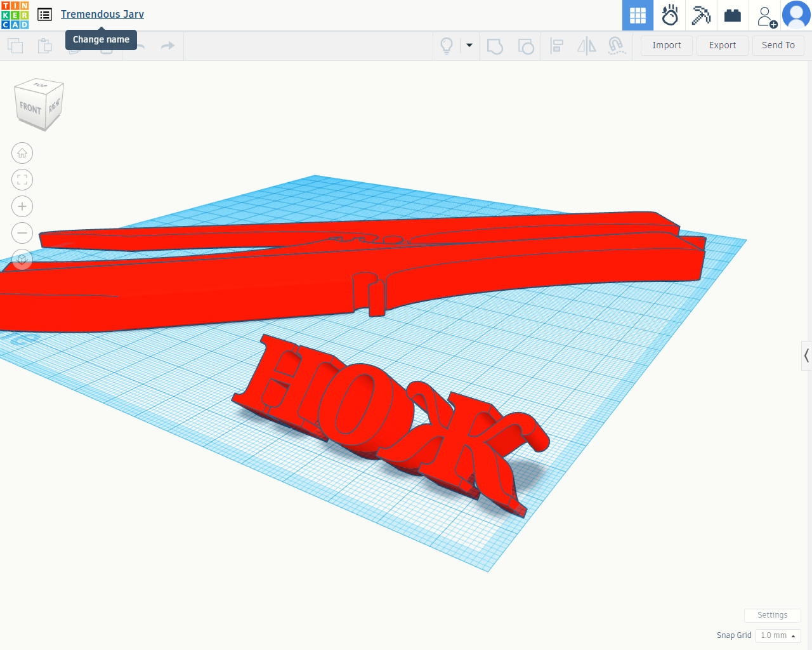Zoom in with the plus button
Image resolution: width=812 pixels, height=650 pixels.
(x=22, y=206)
